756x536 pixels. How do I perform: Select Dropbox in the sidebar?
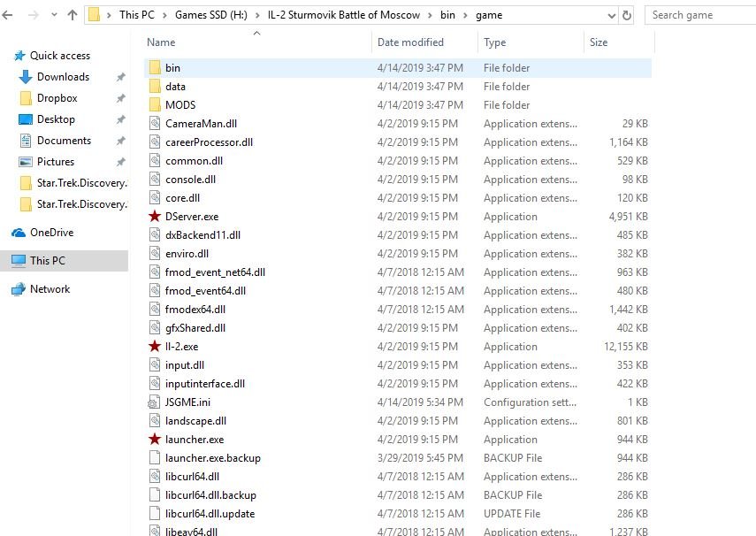click(x=57, y=98)
